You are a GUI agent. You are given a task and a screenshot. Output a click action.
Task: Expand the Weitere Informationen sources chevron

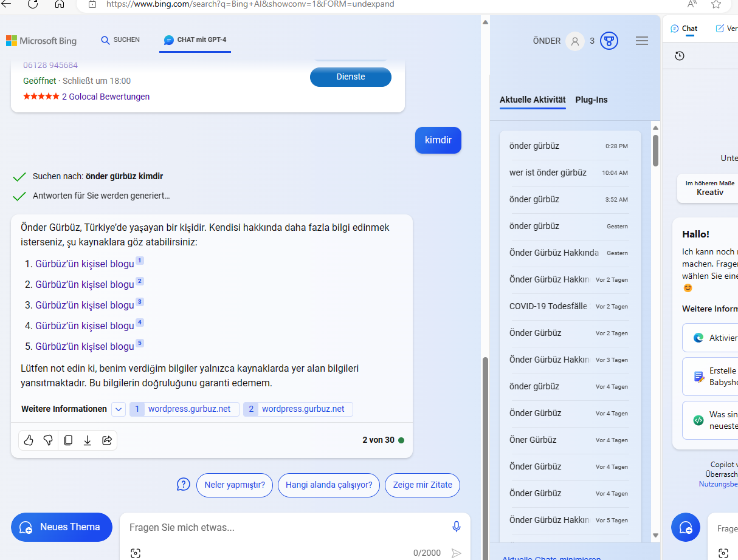coord(119,409)
